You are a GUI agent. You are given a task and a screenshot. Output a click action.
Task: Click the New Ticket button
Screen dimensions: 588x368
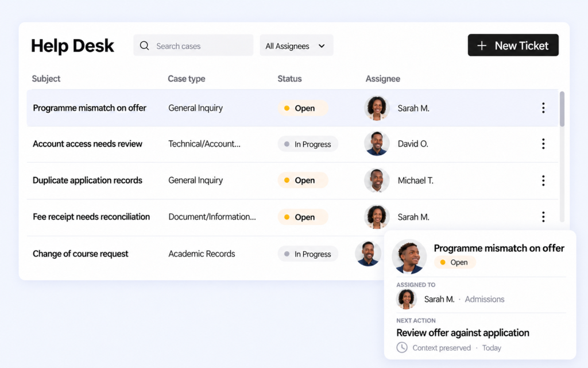tap(513, 45)
